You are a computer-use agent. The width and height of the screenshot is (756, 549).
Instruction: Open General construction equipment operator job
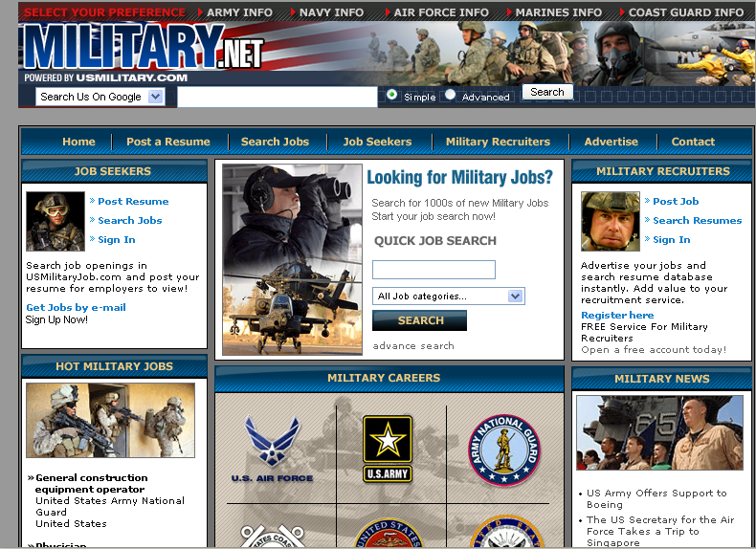point(91,483)
